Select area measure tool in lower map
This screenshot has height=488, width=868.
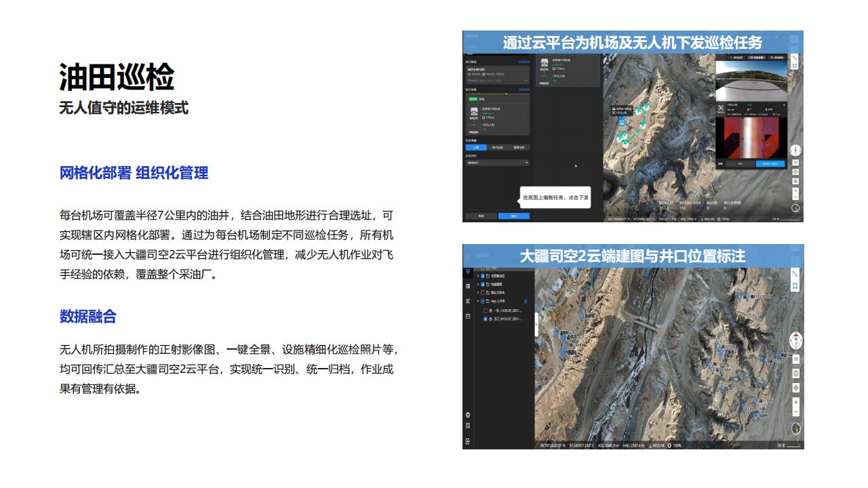point(795,286)
